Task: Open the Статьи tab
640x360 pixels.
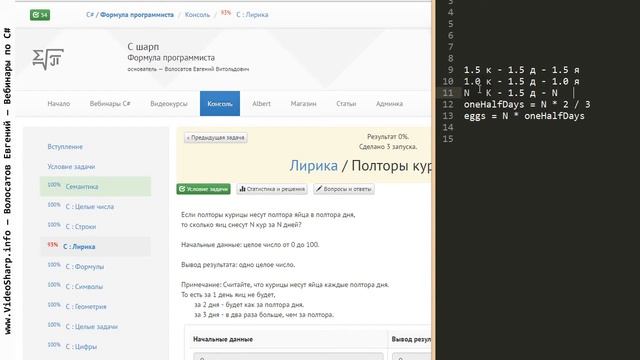Action: coord(346,104)
